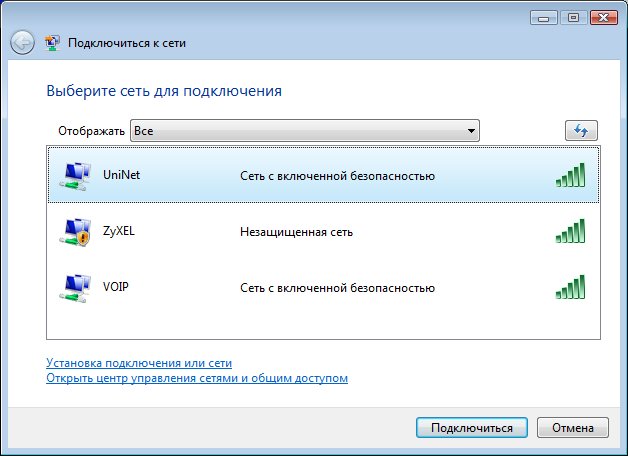Click VOIP signal strength bars
The width and height of the screenshot is (628, 456).
coord(570,288)
